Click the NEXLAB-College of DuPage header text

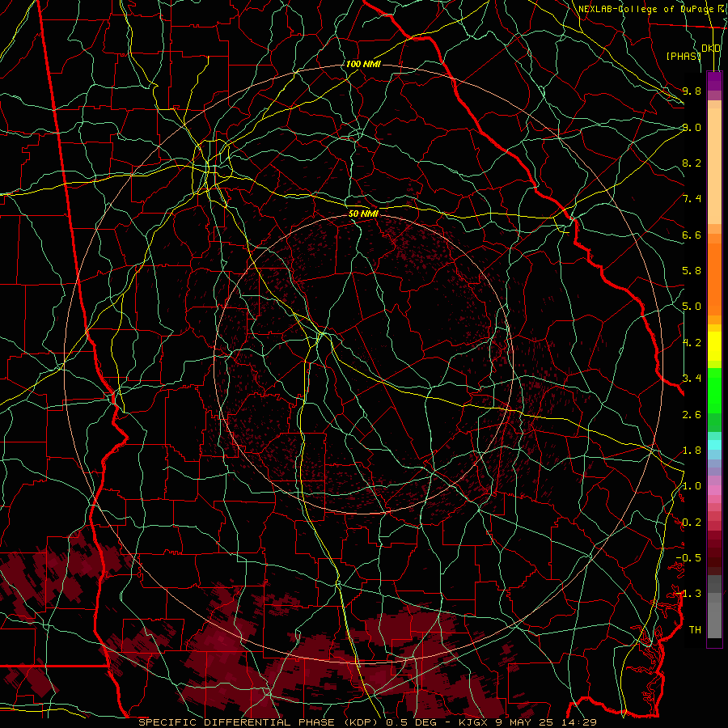tap(645, 9)
